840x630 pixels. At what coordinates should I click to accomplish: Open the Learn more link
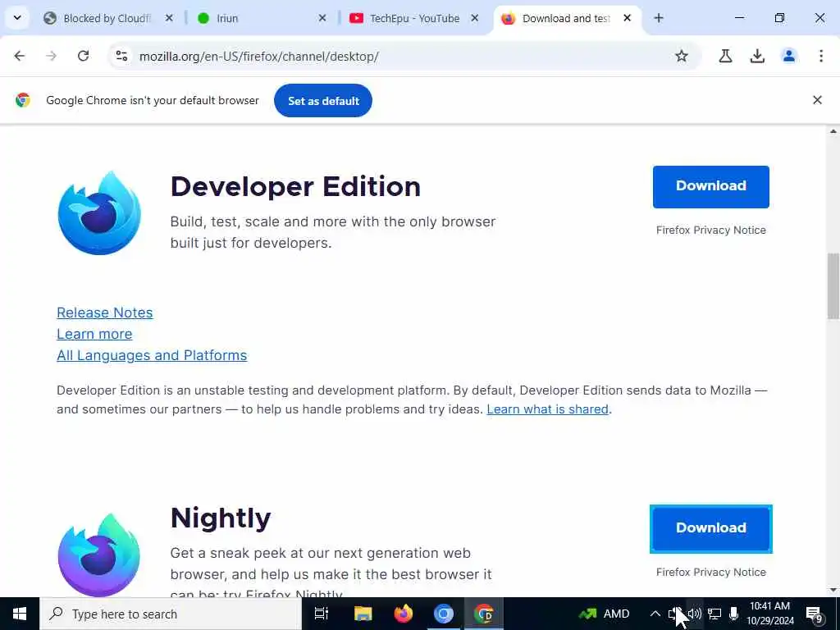tap(94, 334)
